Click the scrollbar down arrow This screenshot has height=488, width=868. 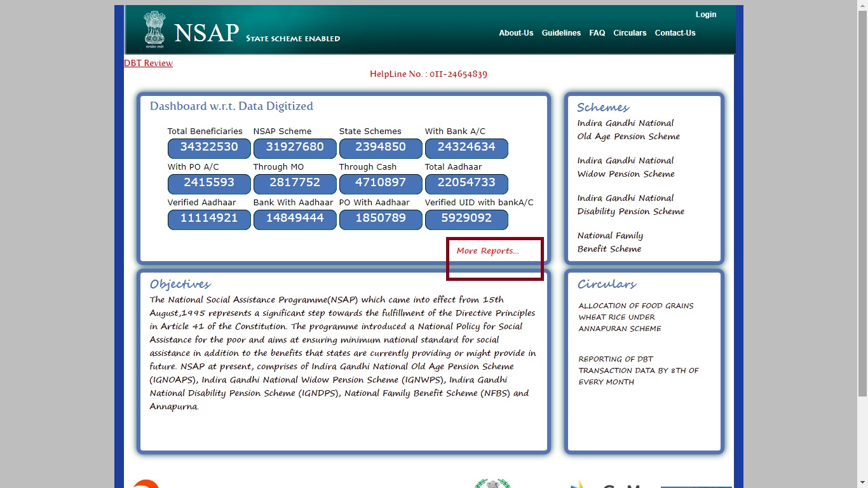click(864, 483)
